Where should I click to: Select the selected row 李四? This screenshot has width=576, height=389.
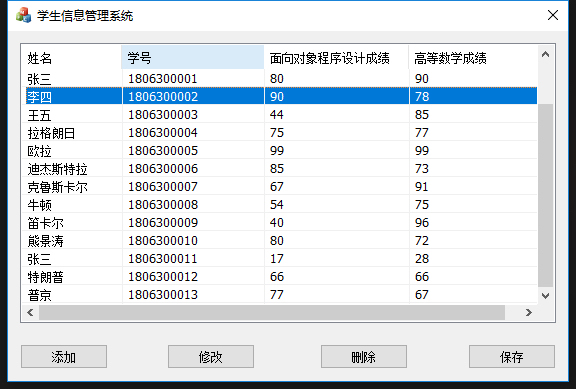tap(281, 96)
